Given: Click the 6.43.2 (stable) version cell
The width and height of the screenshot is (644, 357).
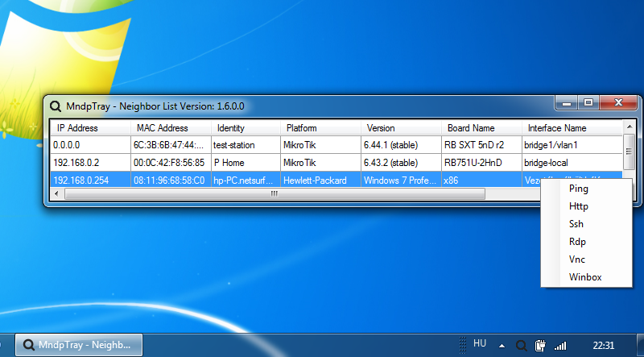Looking at the screenshot, I should point(401,163).
